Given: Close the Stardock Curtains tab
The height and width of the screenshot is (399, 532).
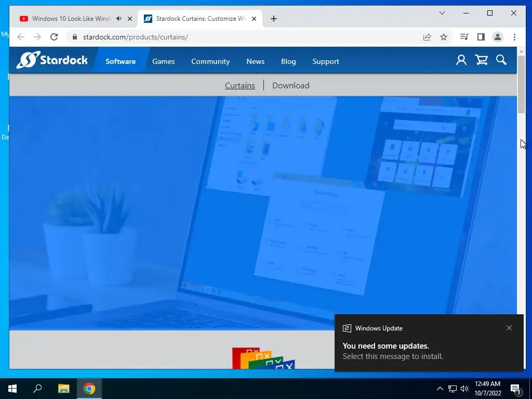Looking at the screenshot, I should pos(254,19).
